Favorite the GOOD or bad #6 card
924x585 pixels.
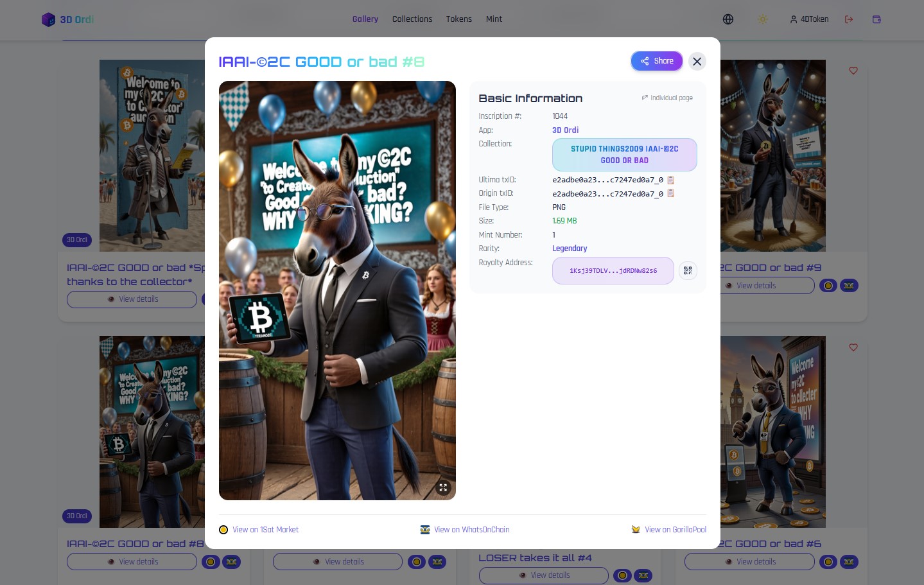[x=853, y=347]
